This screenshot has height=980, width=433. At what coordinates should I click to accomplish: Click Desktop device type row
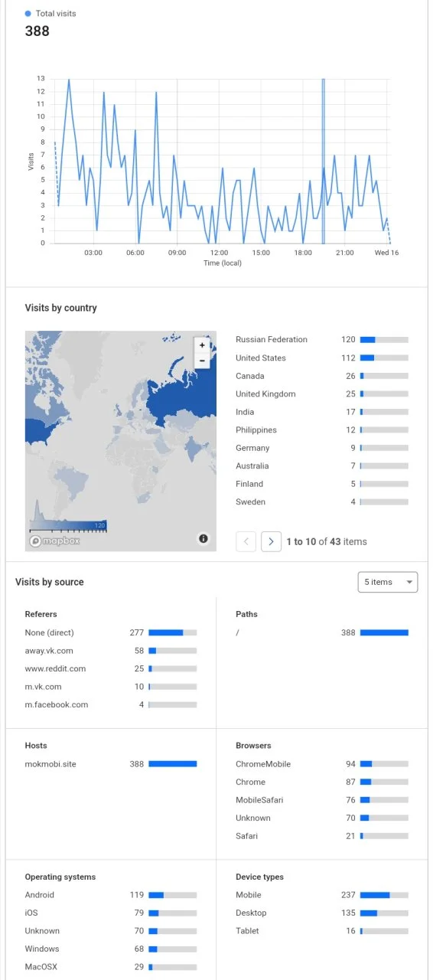(x=322, y=913)
